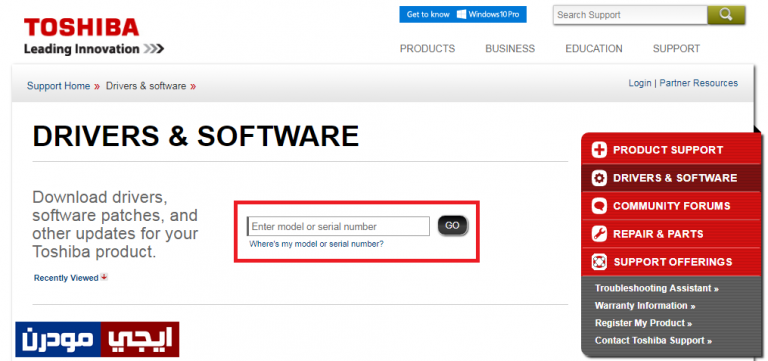Click the Search Support text box
Image resolution: width=768 pixels, height=361 pixels.
(x=630, y=15)
